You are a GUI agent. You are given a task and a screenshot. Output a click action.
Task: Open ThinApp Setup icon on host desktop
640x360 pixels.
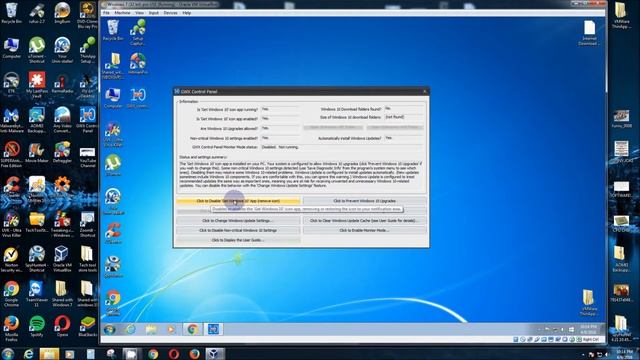coord(87,50)
